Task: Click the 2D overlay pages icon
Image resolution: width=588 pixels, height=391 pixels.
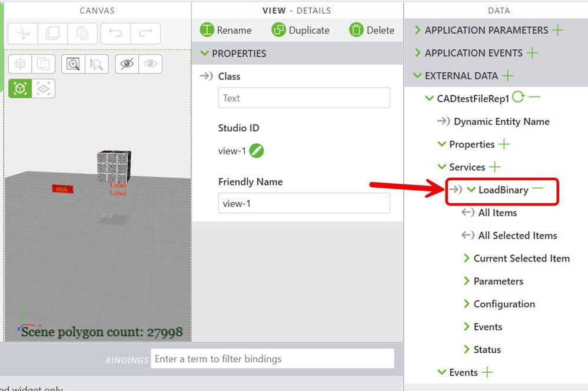Action: (44, 64)
